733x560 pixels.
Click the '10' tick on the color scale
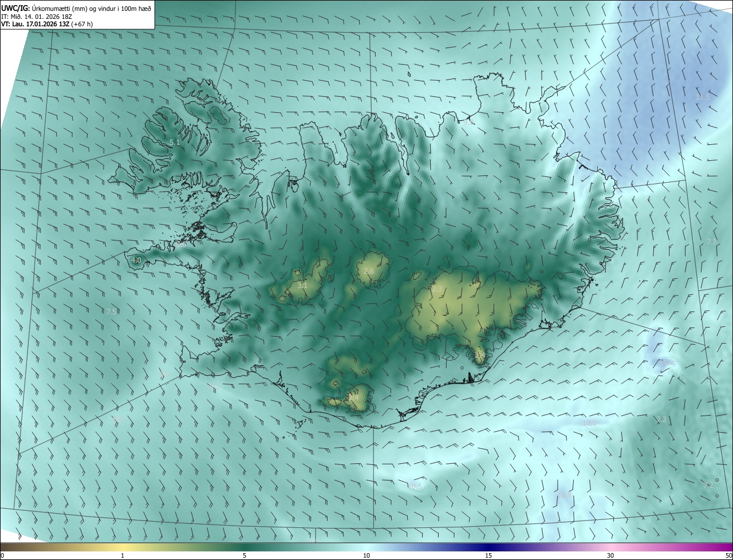click(366, 556)
